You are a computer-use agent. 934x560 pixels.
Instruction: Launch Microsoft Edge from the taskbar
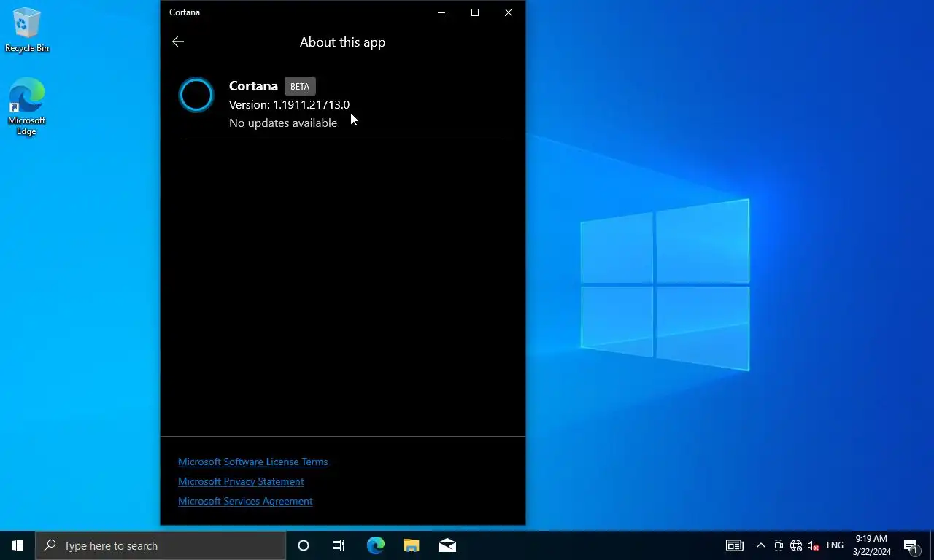375,545
